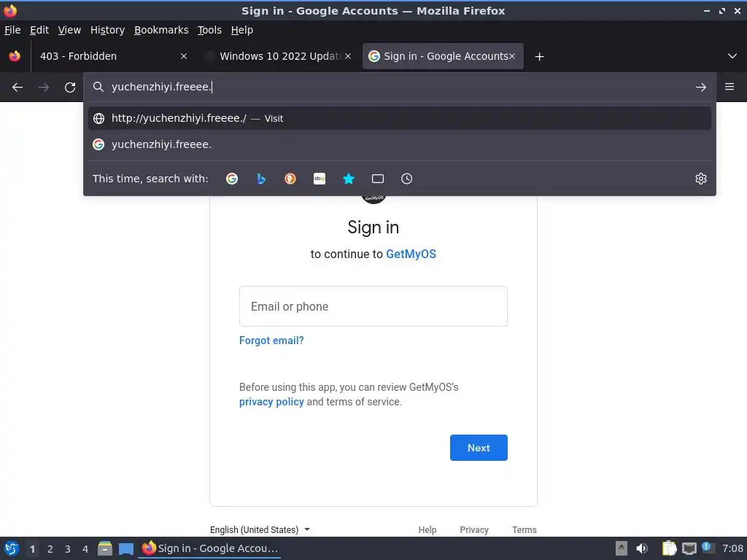Open the Firefox hamburger application menu
The height and width of the screenshot is (560, 747).
coord(729,87)
